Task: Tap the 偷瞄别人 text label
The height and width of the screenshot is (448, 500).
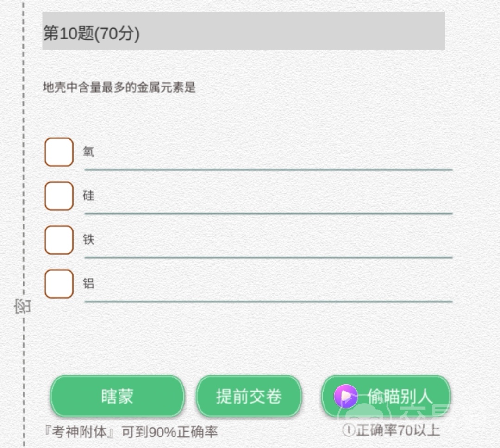Action: tap(400, 397)
